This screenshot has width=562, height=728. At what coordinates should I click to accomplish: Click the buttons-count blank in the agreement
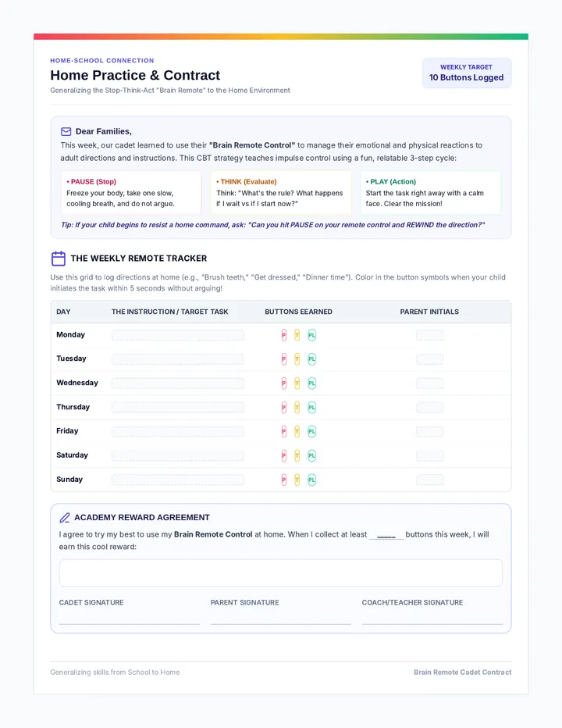pos(386,535)
